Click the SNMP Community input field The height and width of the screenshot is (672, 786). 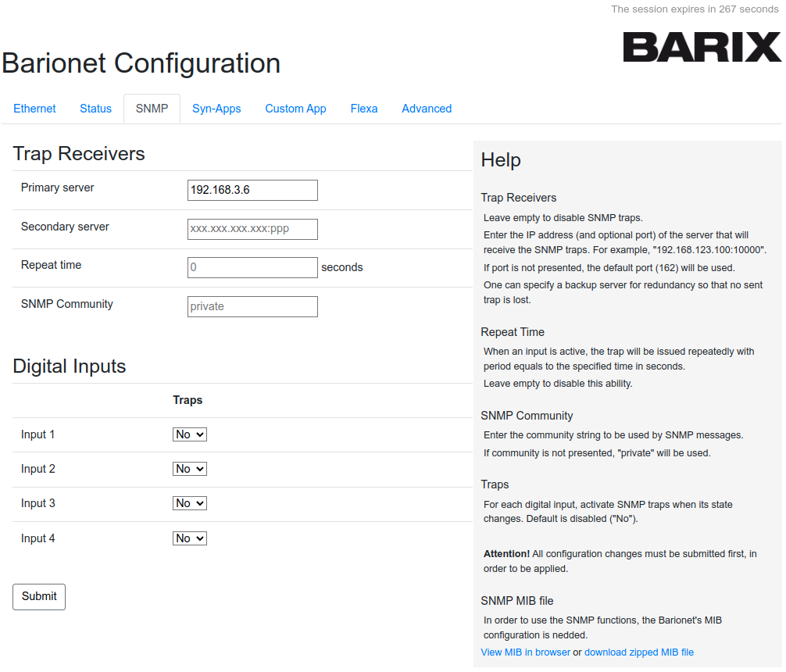(252, 306)
